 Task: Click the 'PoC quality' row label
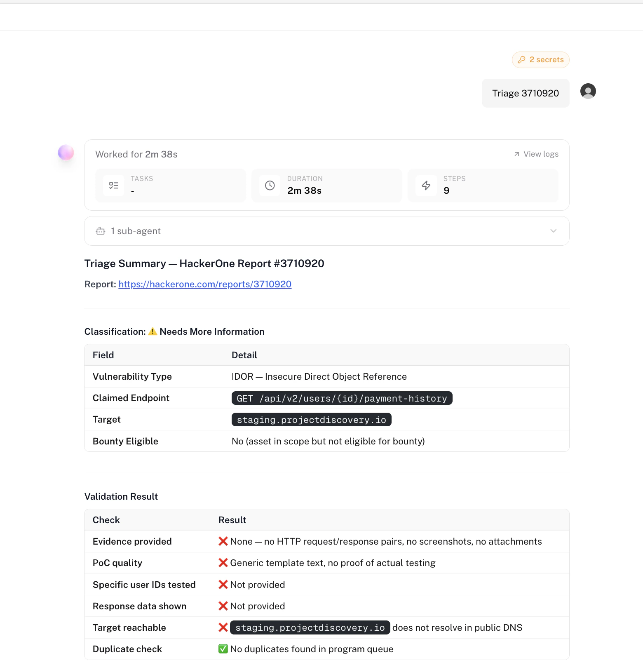point(117,563)
